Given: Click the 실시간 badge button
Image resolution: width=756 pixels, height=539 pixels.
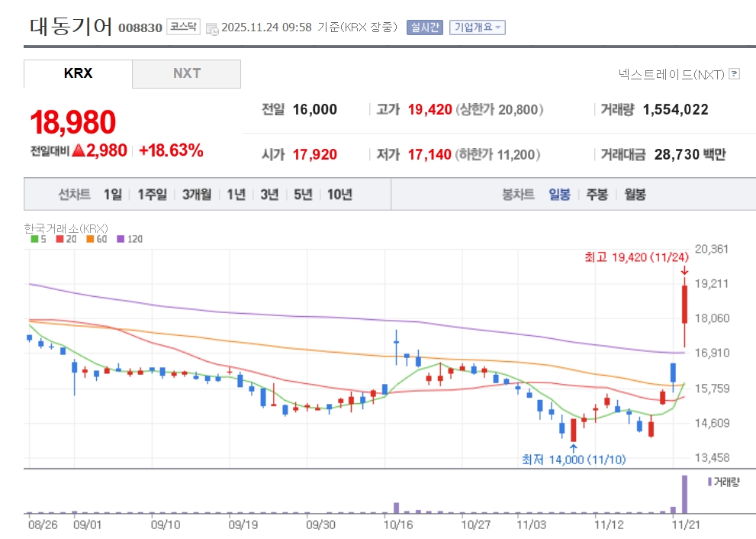Looking at the screenshot, I should pyautogui.click(x=425, y=27).
